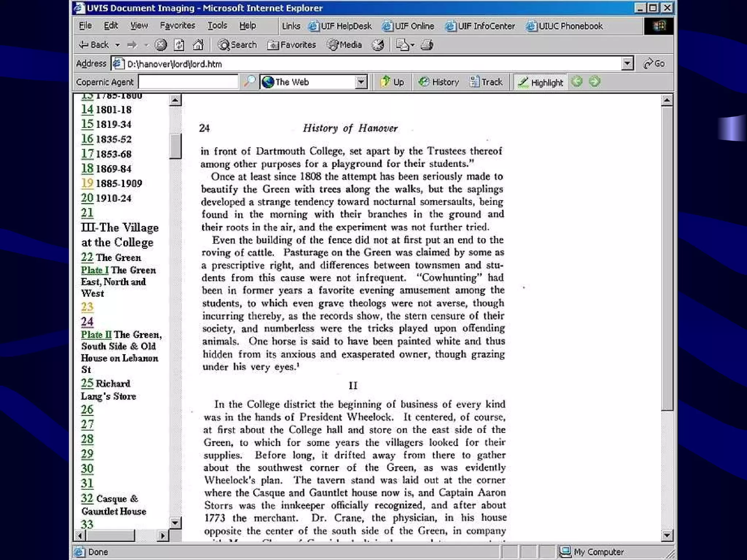Screen dimensions: 747x560
Task: Click the Copernic magnifier search icon
Action: (x=249, y=82)
